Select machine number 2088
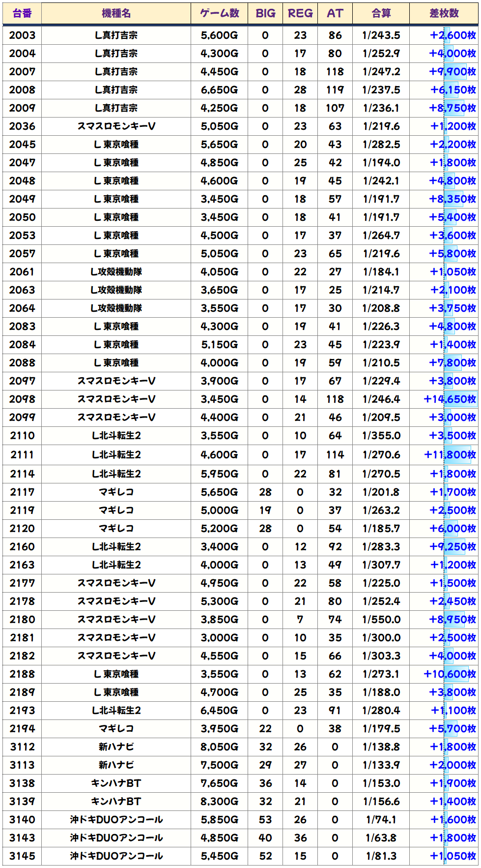Viewport: 481px width, 868px height. [22, 363]
